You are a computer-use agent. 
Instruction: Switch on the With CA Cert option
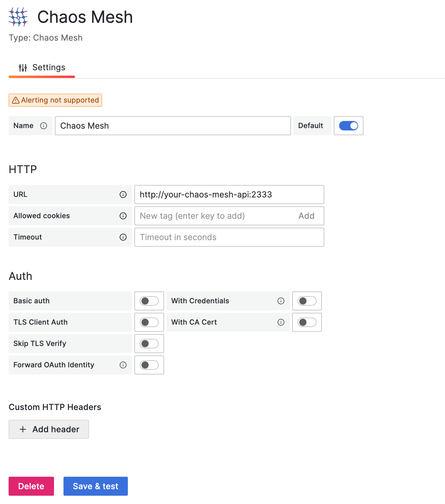click(x=307, y=322)
